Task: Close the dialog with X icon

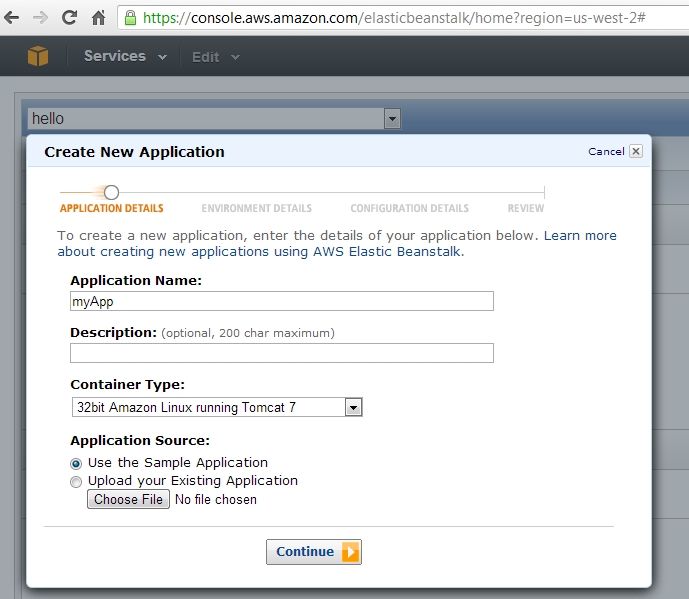Action: [636, 151]
